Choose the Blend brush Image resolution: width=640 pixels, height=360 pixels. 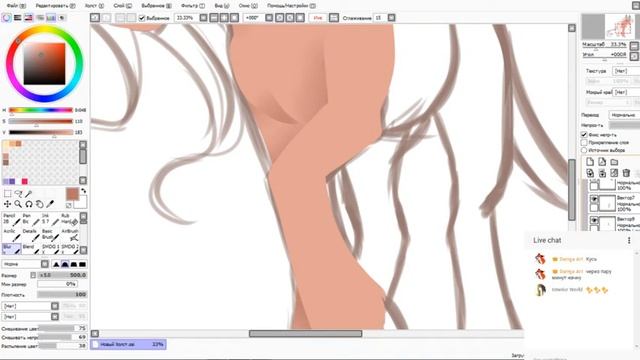tap(31, 249)
